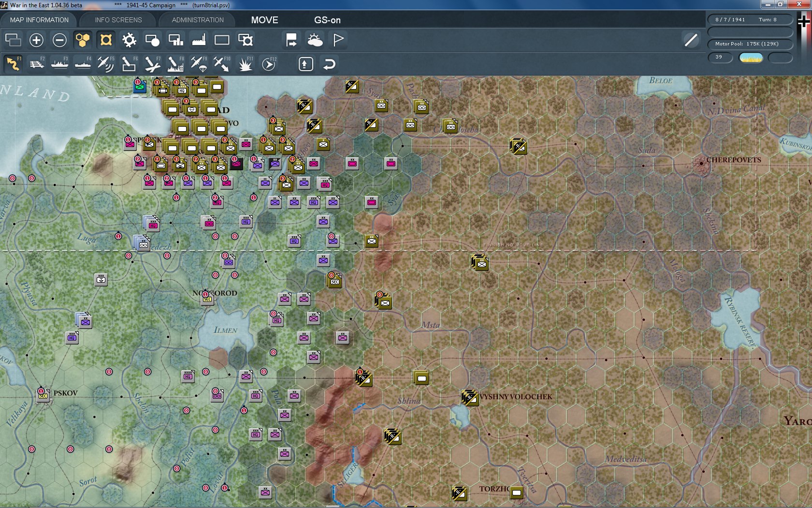Select F3 naval transport mode
This screenshot has width=812, height=508.
pos(59,64)
